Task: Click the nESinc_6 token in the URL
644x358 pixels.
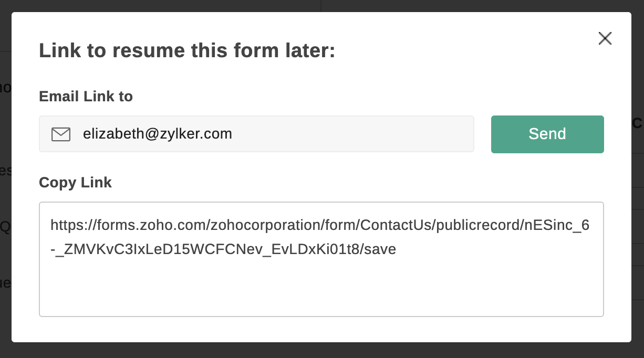Action: pyautogui.click(x=556, y=226)
